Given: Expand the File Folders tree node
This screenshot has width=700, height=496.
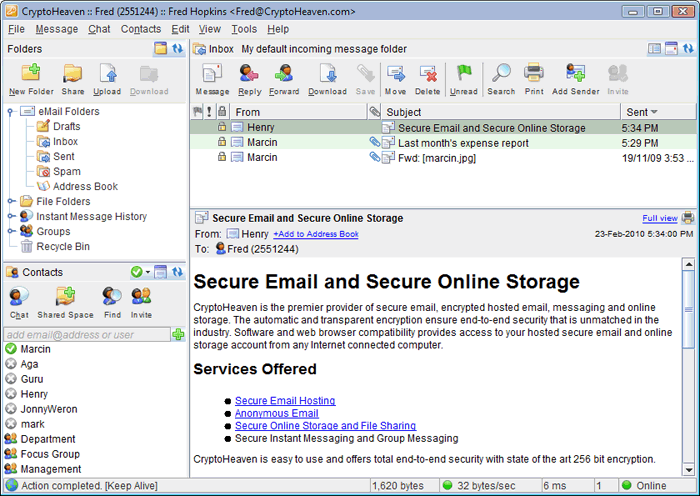Looking at the screenshot, I should pos(10,202).
